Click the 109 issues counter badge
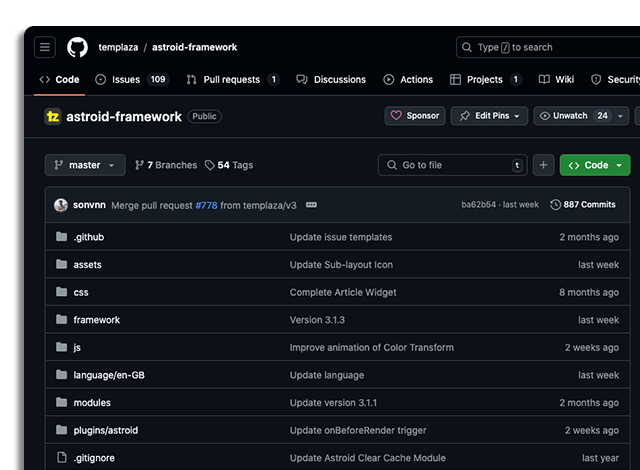This screenshot has width=640, height=470. coord(158,79)
